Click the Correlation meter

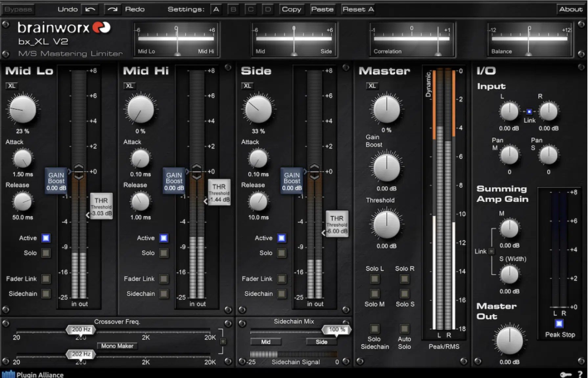click(x=412, y=40)
